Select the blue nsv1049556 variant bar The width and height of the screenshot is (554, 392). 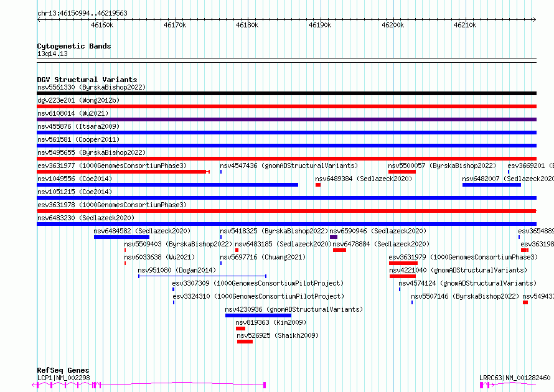coord(167,185)
